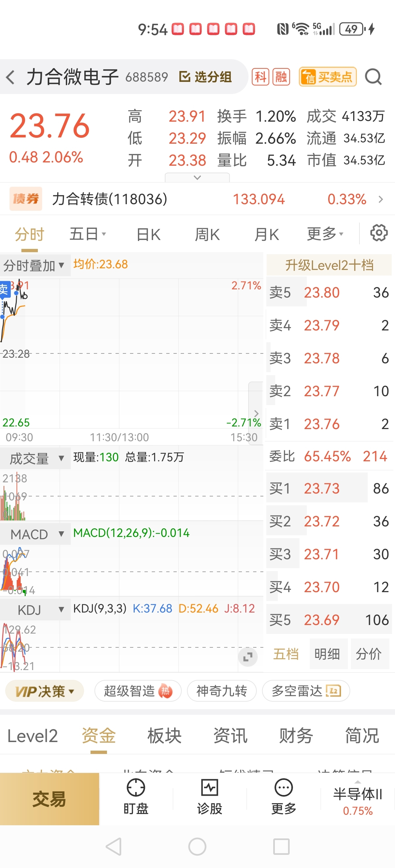This screenshot has width=395, height=868.
Task: Open 选分组 group selector
Action: [205, 77]
